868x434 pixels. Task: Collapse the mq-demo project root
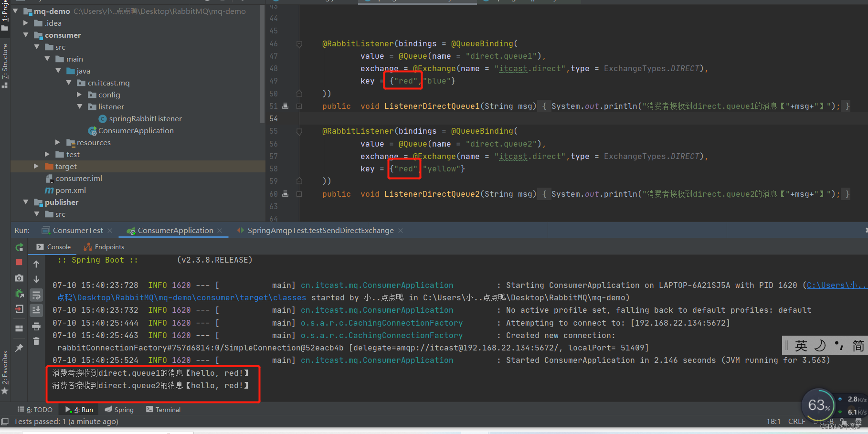(15, 11)
